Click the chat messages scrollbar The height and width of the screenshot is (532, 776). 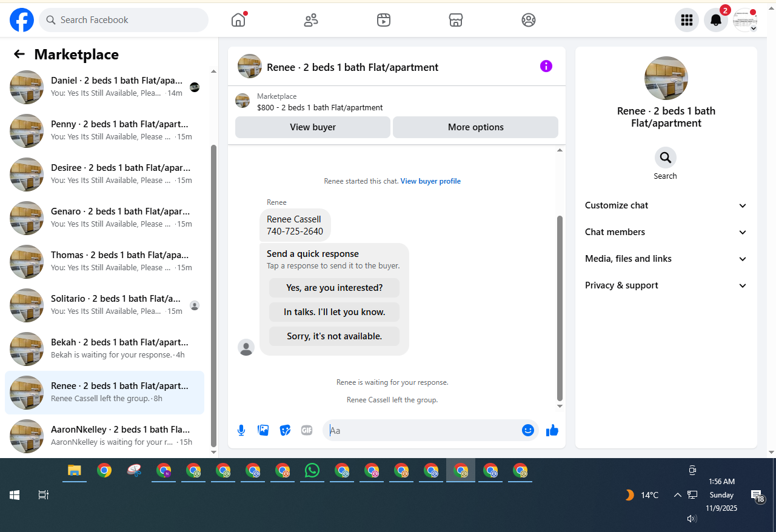click(x=560, y=308)
